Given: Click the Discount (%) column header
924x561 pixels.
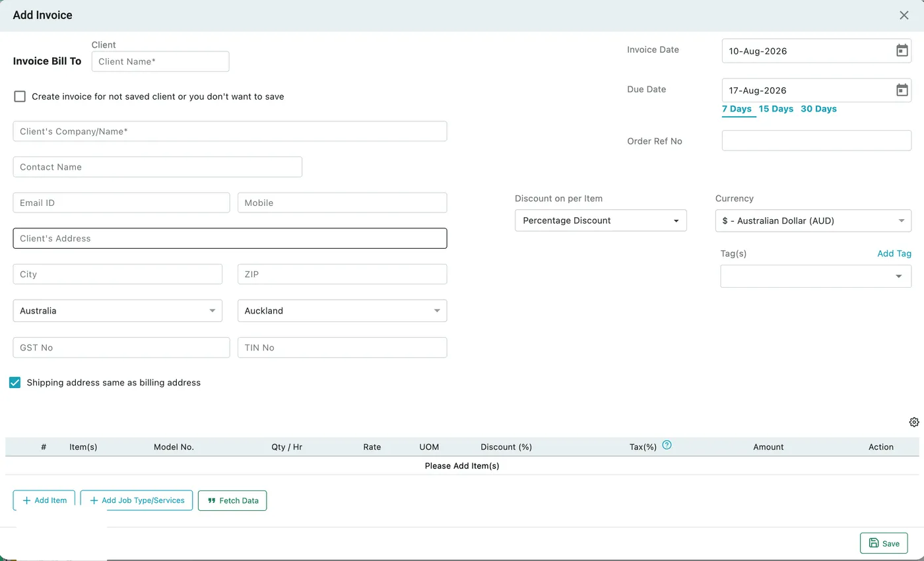Looking at the screenshot, I should point(506,447).
